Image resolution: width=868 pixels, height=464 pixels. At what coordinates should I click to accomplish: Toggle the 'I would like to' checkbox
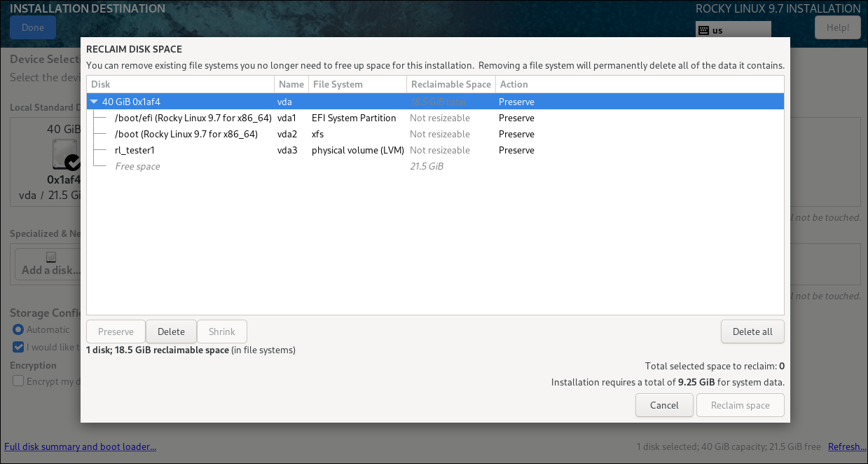18,346
